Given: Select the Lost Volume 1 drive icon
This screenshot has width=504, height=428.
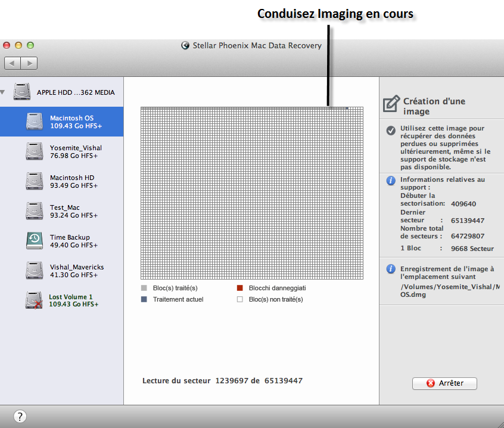Looking at the screenshot, I should [34, 300].
